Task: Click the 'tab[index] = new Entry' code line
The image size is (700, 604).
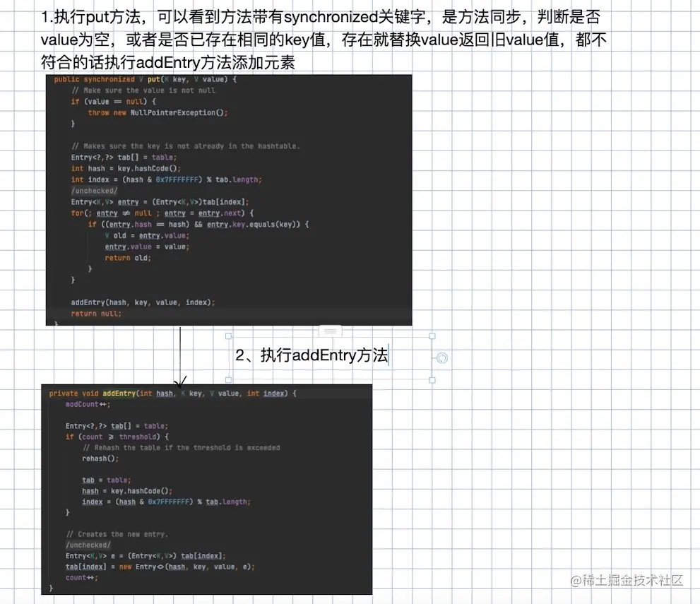Action: [160, 567]
